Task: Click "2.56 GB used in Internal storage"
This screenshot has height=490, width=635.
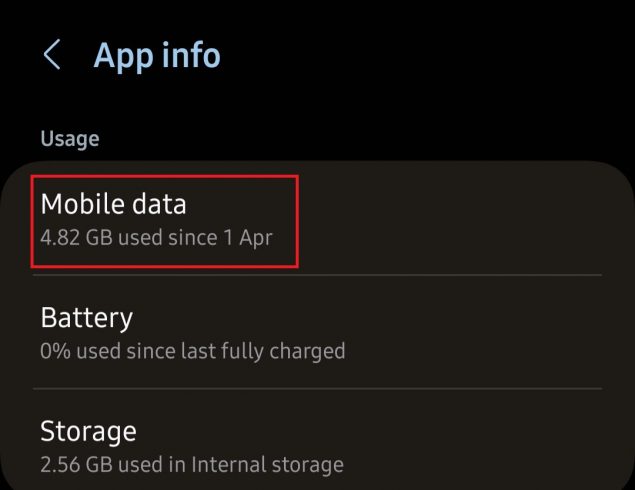Action: click(191, 464)
